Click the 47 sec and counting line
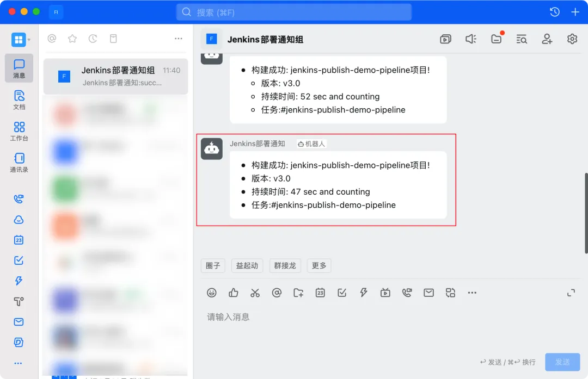The image size is (588, 379). click(310, 192)
